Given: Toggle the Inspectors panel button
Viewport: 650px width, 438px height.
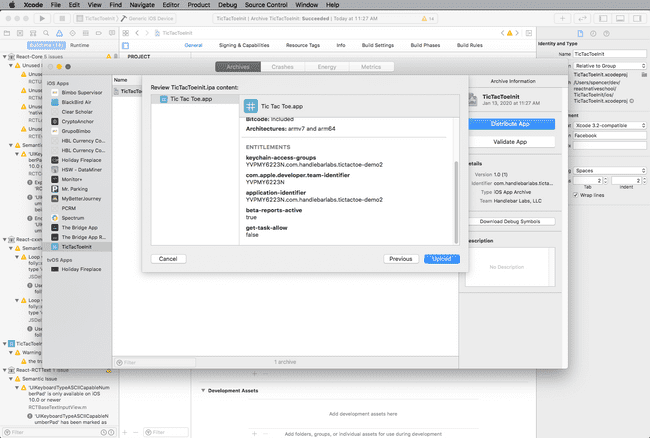Looking at the screenshot, I should (x=637, y=18).
